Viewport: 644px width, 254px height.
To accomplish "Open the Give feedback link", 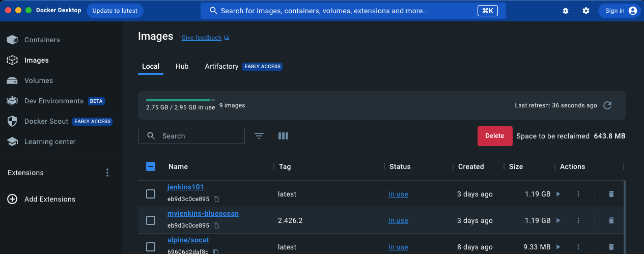I will 202,38.
